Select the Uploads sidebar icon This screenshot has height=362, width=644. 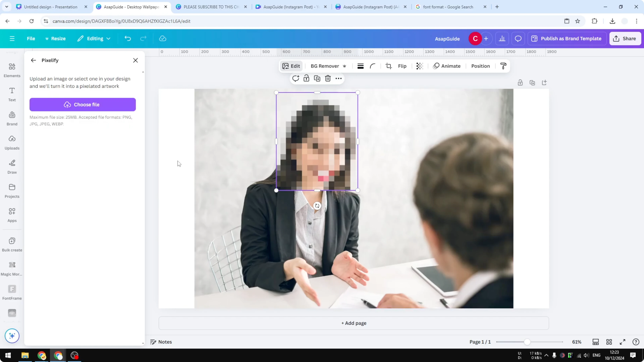tap(12, 142)
